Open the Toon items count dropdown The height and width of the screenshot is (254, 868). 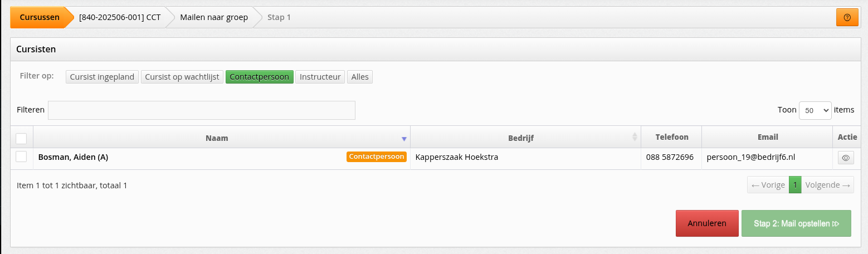coord(815,110)
